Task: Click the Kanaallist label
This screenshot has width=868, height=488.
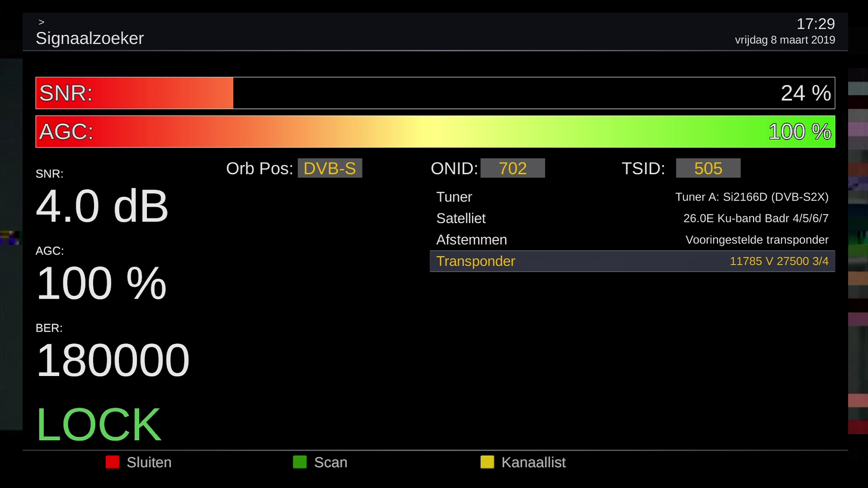Action: click(x=533, y=462)
